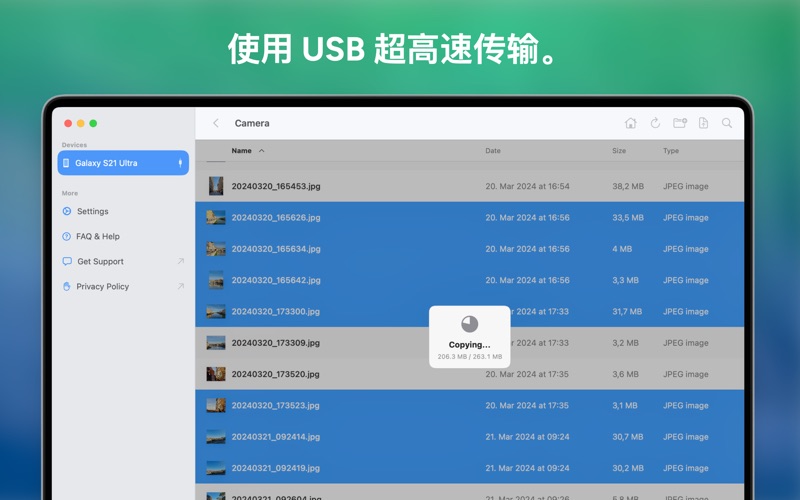800x500 pixels.
Task: Refresh the Camera folder listing
Action: (655, 123)
